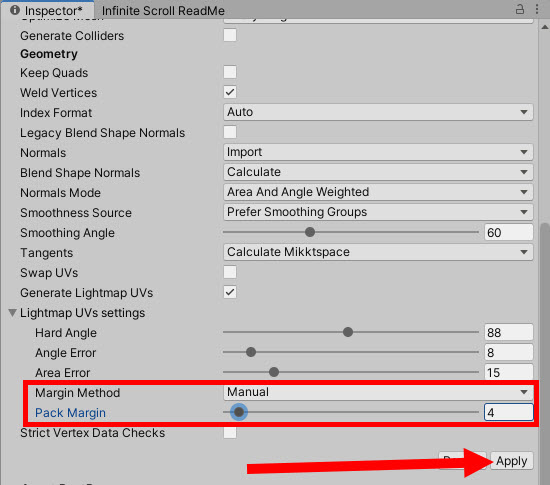550x485 pixels.
Task: Click the Generate Lightmap UVs label
Action: pyautogui.click(x=87, y=293)
